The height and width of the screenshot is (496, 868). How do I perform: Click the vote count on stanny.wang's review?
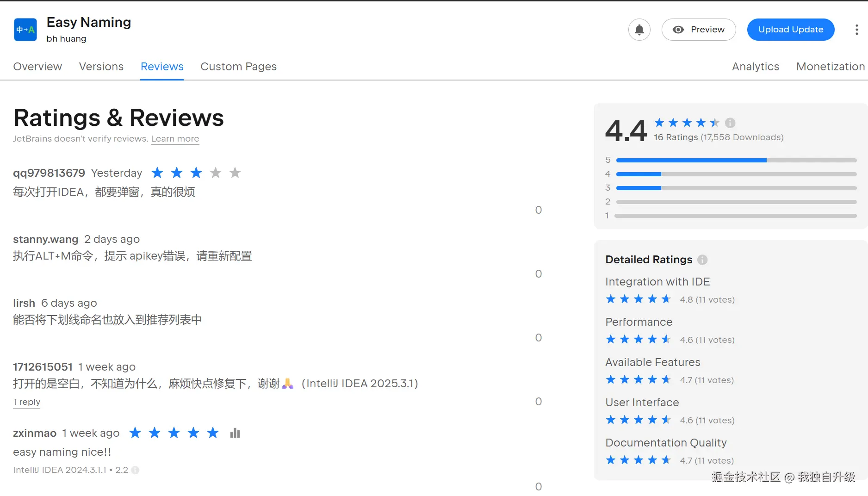[x=539, y=274]
